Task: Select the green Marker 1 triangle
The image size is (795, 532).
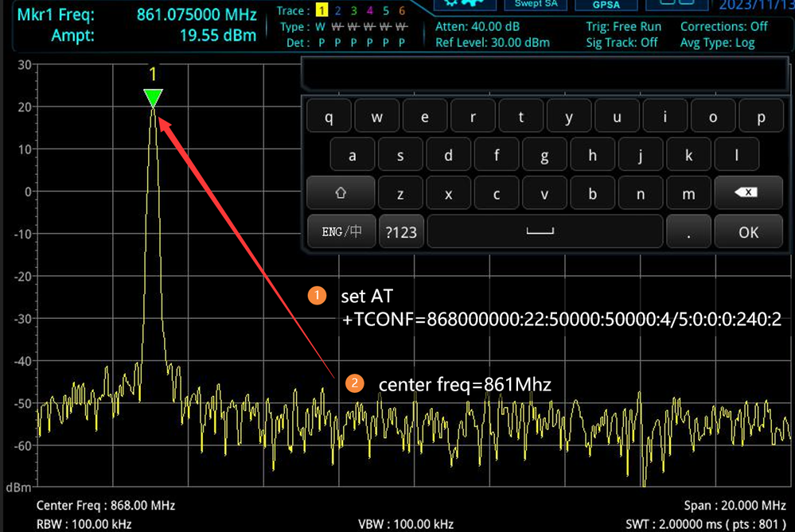Action: pos(153,97)
